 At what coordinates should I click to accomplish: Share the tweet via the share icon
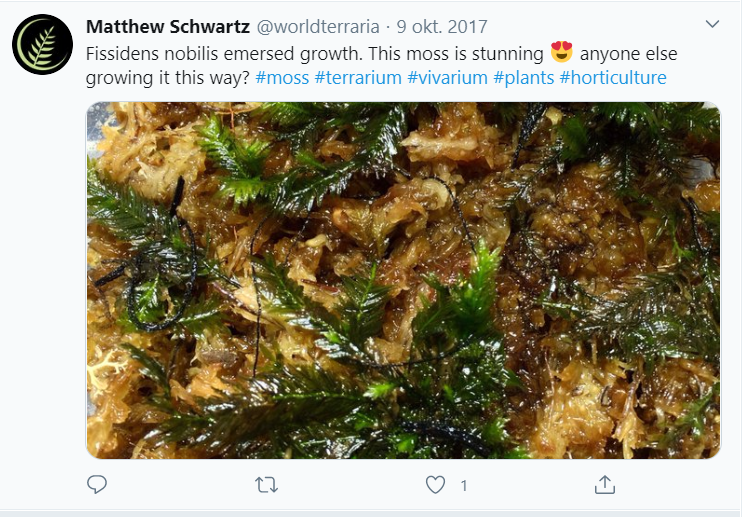[604, 485]
